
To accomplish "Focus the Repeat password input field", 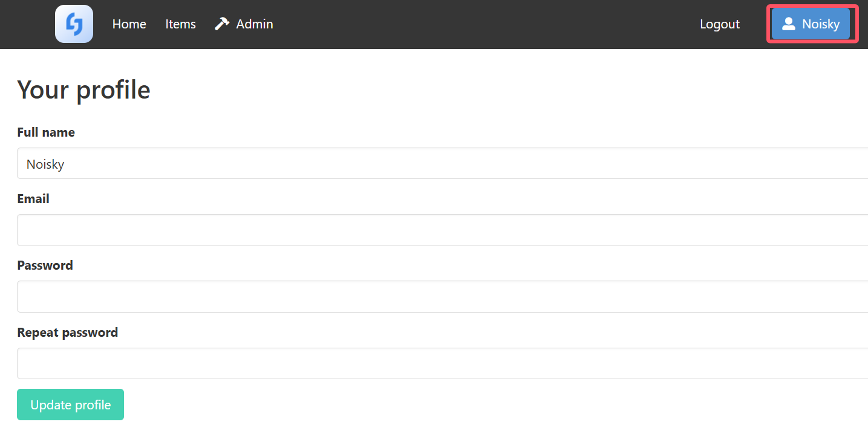I will 442,363.
